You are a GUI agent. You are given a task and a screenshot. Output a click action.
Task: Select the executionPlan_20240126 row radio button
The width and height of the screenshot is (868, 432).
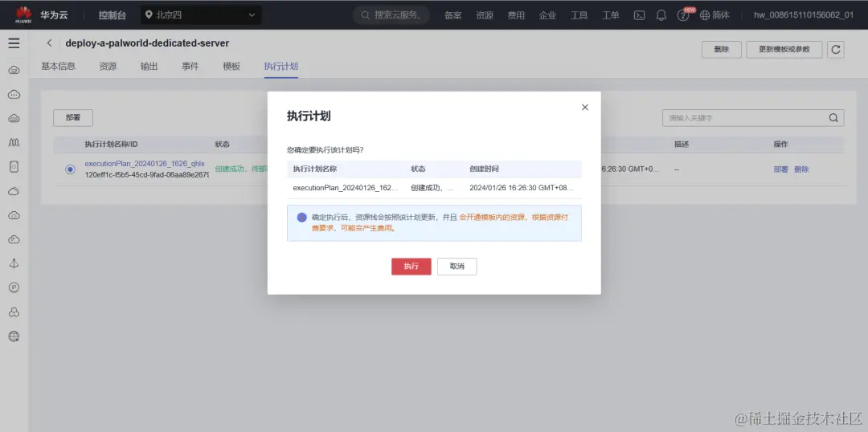point(70,169)
